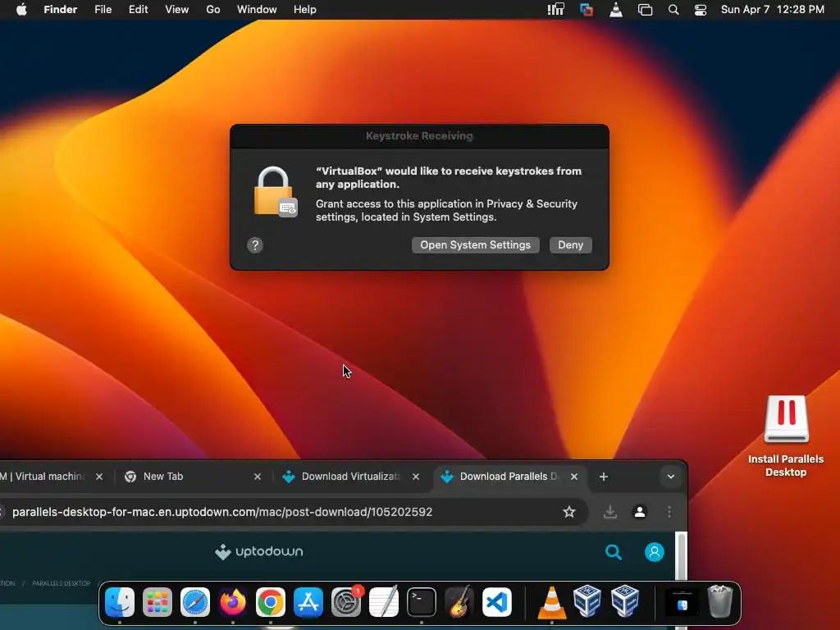Open the Chrome profile icon

[640, 512]
